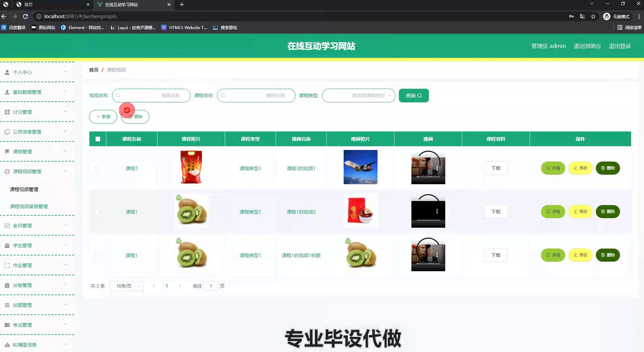Toggle the select-all checkbox in table header
644x352 pixels.
pyautogui.click(x=98, y=139)
